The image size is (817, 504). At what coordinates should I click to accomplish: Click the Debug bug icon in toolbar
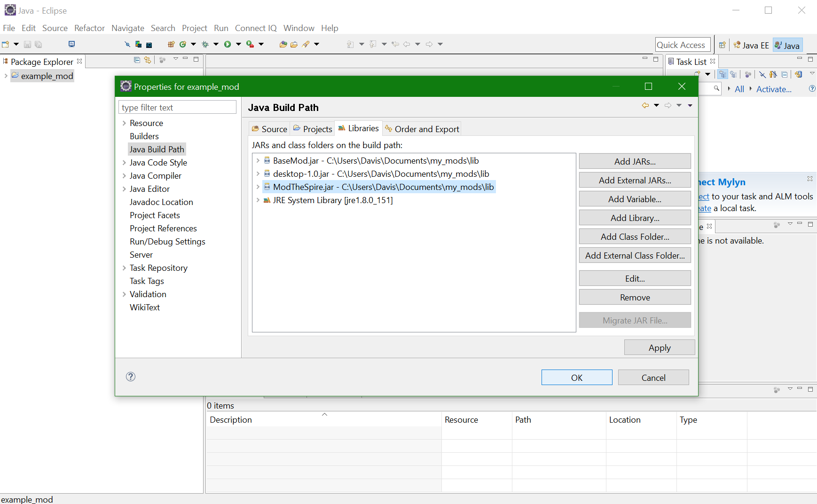205,44
